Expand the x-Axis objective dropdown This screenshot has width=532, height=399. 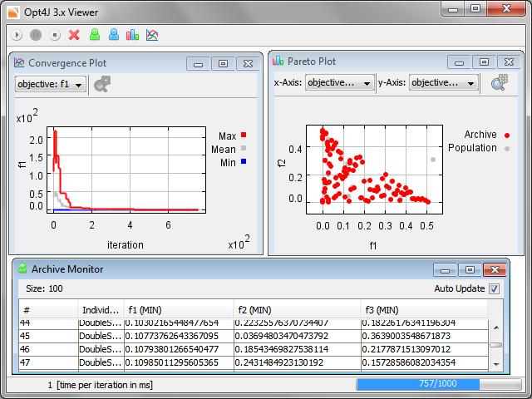tap(338, 82)
